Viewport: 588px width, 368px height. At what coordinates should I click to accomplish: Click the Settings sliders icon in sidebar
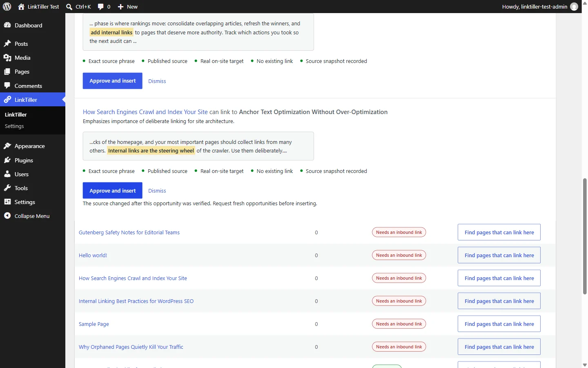click(x=7, y=202)
